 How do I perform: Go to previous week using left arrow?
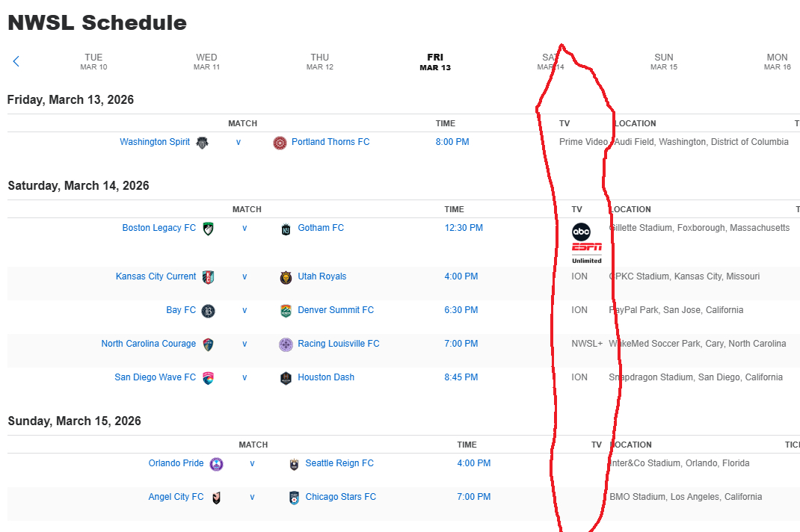(x=16, y=61)
